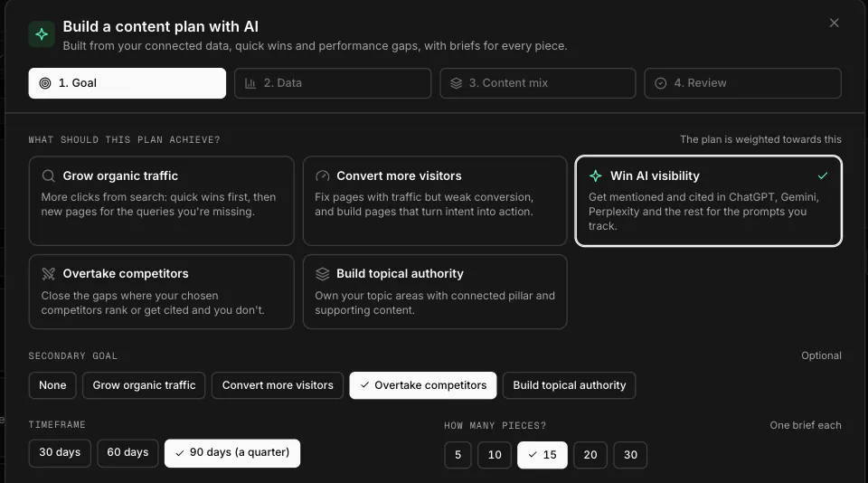Image resolution: width=868 pixels, height=483 pixels.
Task: Close the content plan dialog
Action: tap(834, 23)
